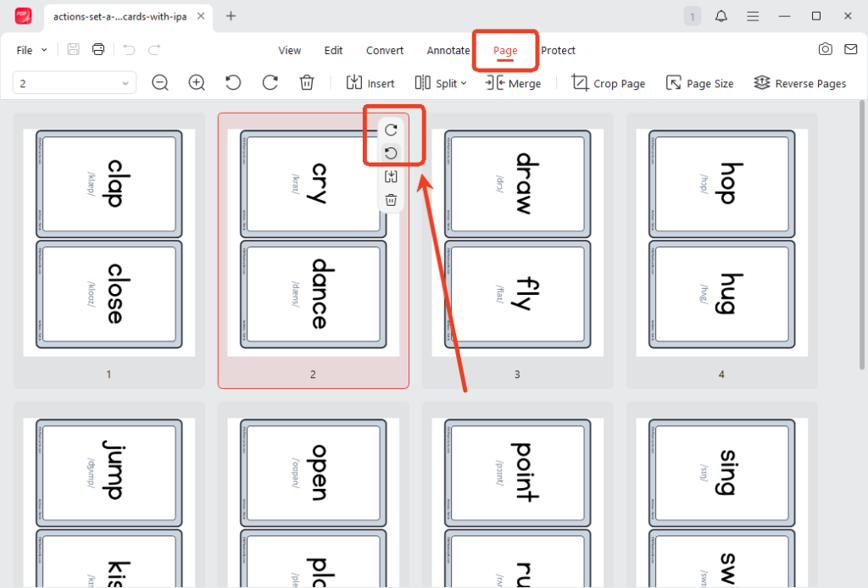The width and height of the screenshot is (868, 588).
Task: Rotate page 2 counterclockwise via thumbnail overlay
Action: point(391,153)
